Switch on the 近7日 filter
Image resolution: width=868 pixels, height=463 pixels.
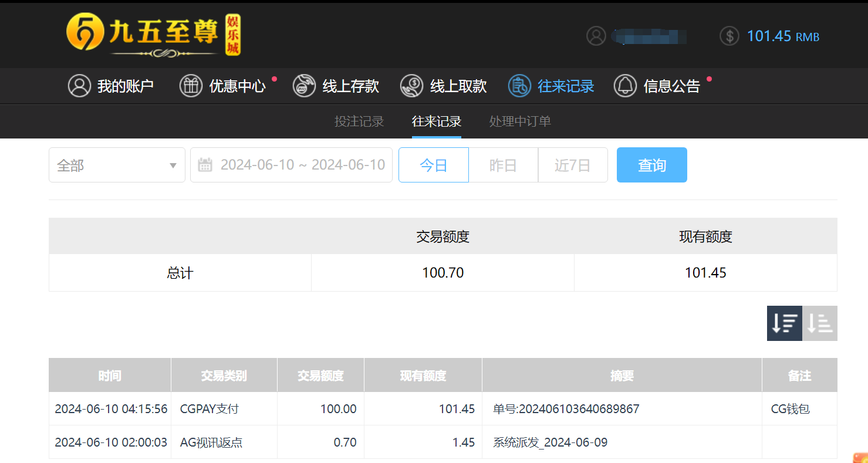click(x=572, y=165)
